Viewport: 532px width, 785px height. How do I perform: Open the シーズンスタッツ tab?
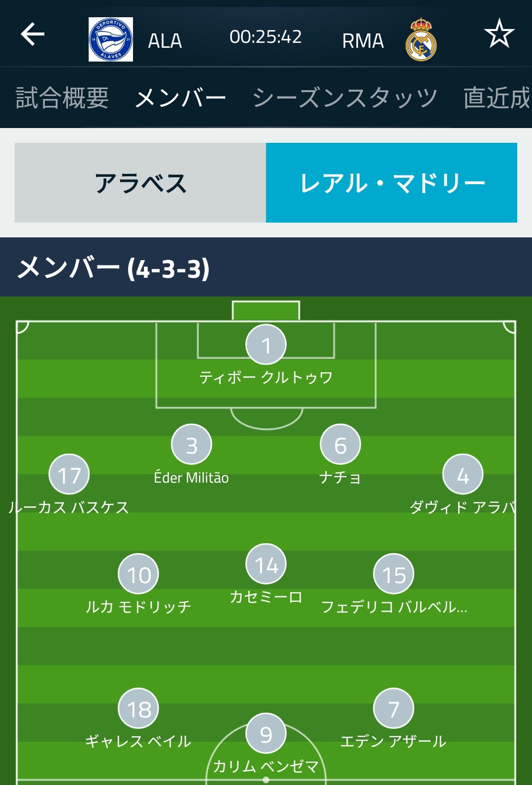(345, 98)
